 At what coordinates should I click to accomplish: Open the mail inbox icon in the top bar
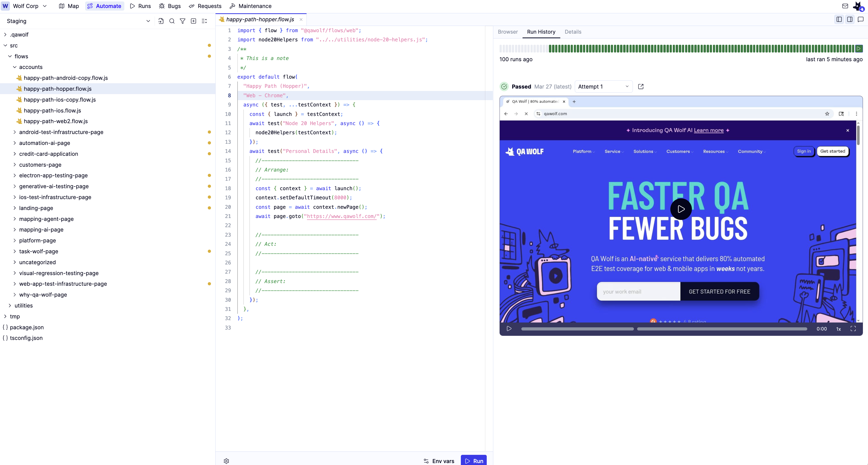click(x=845, y=6)
